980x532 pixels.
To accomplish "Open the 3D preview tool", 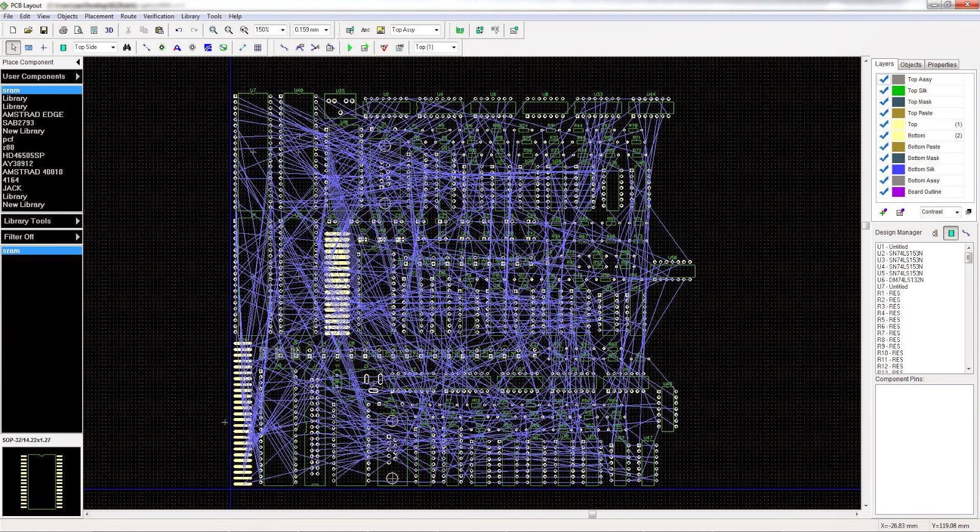I will (x=109, y=30).
